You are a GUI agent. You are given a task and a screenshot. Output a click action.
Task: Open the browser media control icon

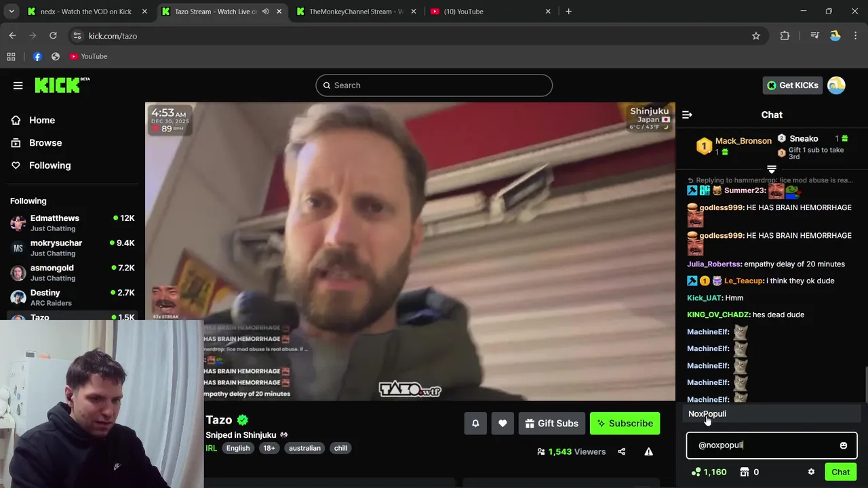coord(814,36)
